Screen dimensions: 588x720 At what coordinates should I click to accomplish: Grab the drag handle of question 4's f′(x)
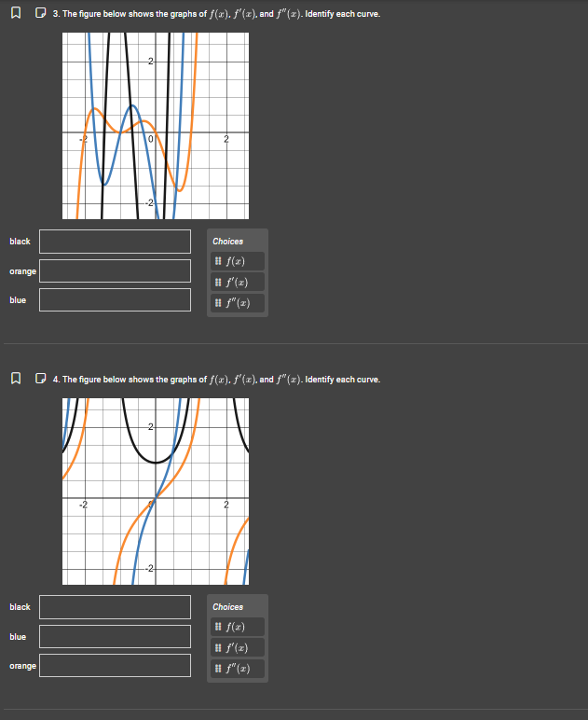click(x=218, y=647)
